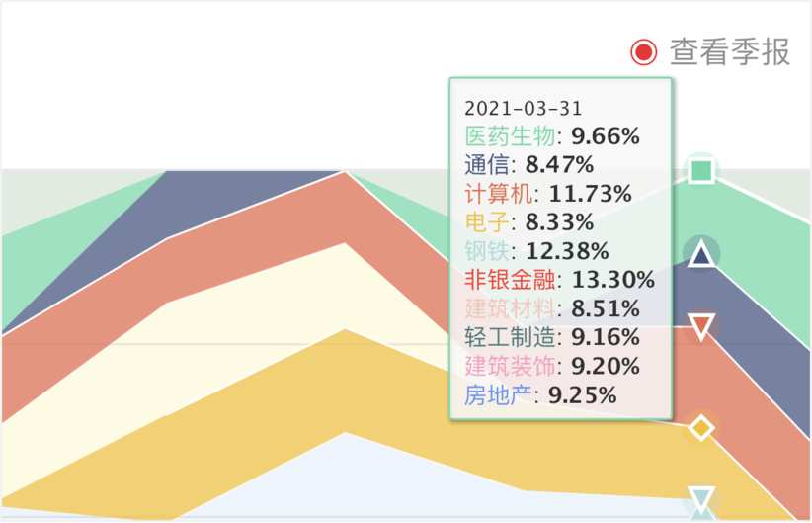Click the 电子 8.33% tooltip row
812x523 pixels.
click(x=528, y=222)
